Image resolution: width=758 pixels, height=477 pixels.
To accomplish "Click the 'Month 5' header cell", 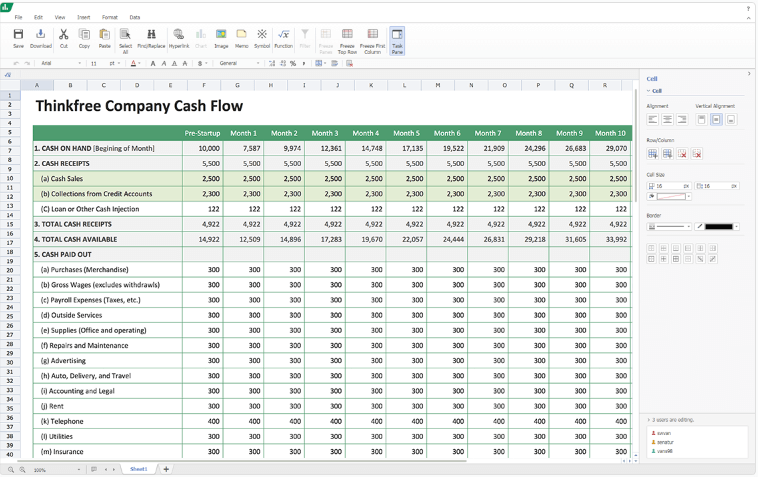I will click(x=406, y=133).
